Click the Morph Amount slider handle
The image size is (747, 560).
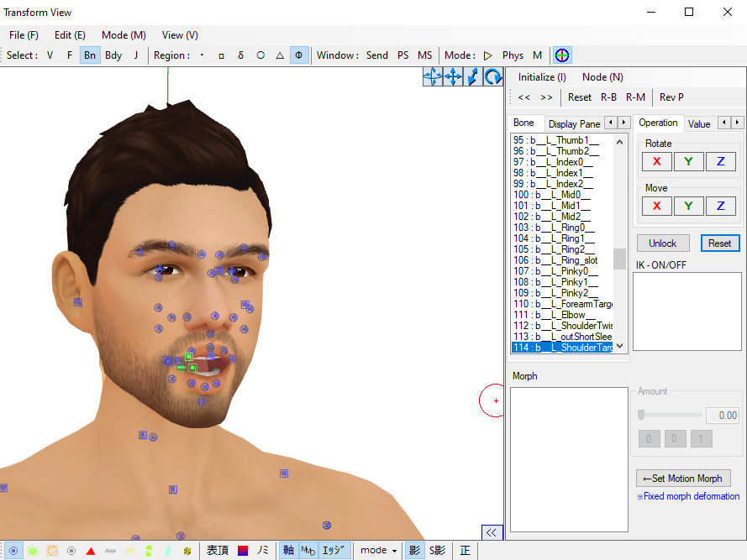click(x=641, y=415)
